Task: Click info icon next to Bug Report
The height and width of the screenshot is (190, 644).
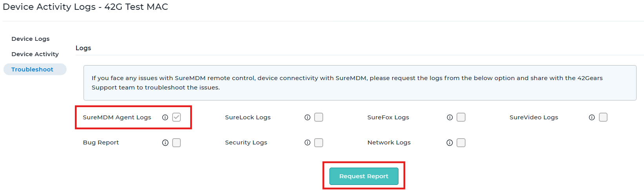Action: 165,142
